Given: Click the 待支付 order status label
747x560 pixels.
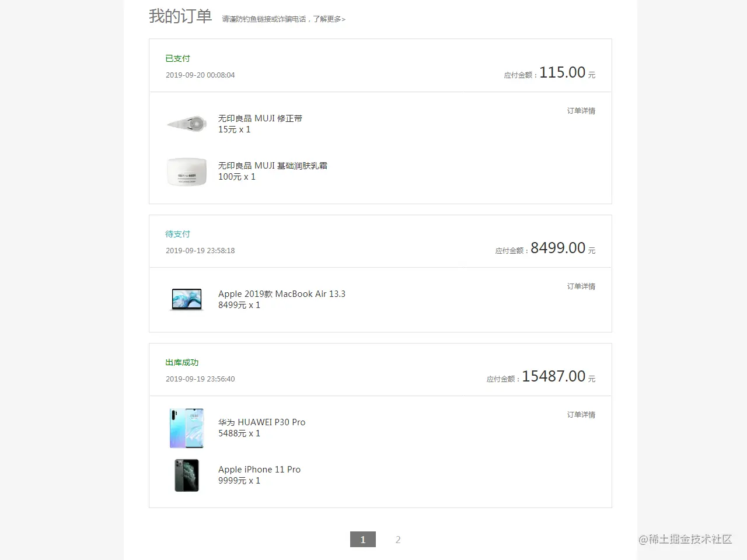Looking at the screenshot, I should [x=177, y=234].
